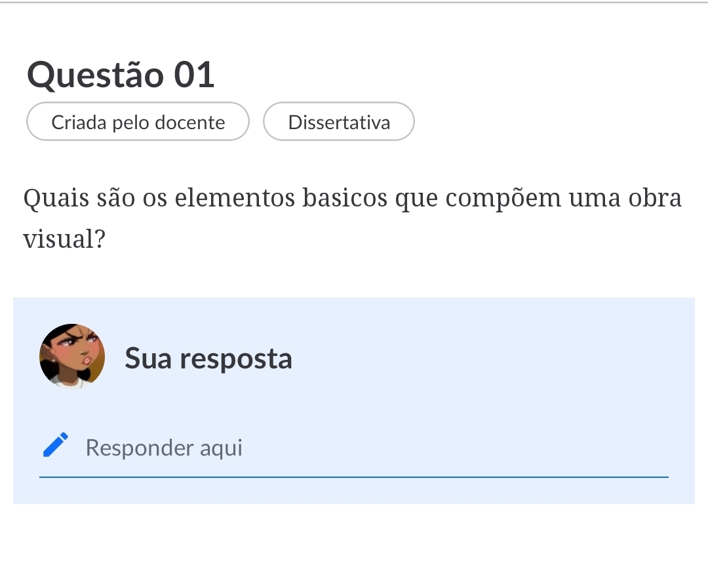Click the blue pencil edit icon
708x588 pixels.
pos(56,444)
